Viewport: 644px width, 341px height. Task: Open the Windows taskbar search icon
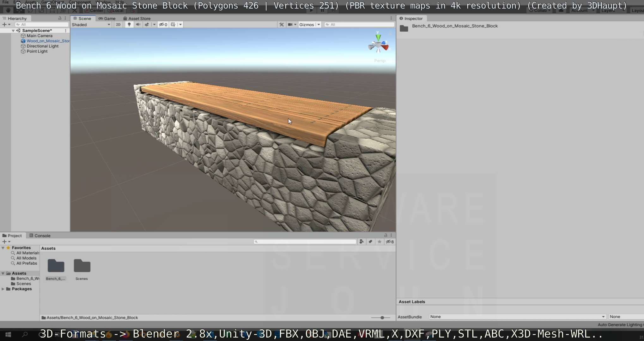pos(25,334)
